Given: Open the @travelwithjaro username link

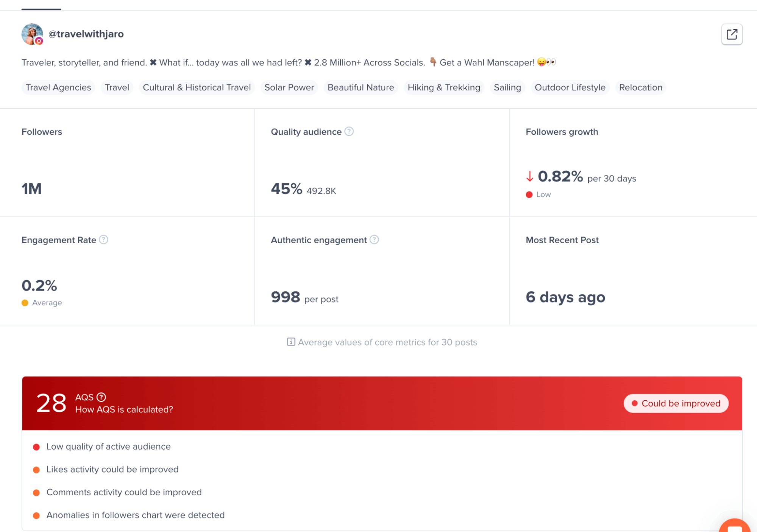Looking at the screenshot, I should pyautogui.click(x=86, y=34).
